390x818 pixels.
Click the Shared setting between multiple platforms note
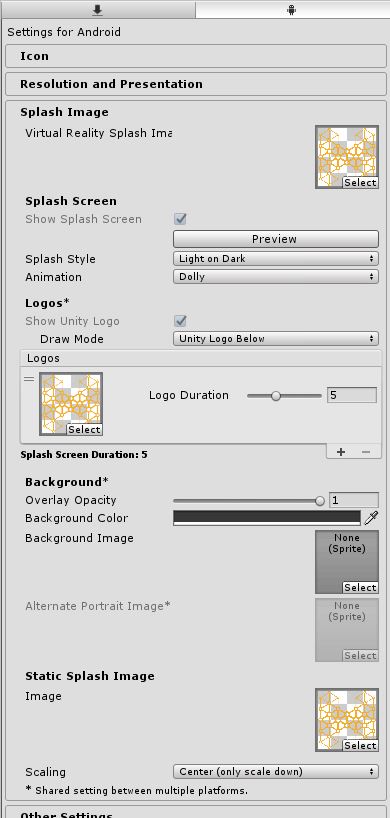tap(137, 790)
